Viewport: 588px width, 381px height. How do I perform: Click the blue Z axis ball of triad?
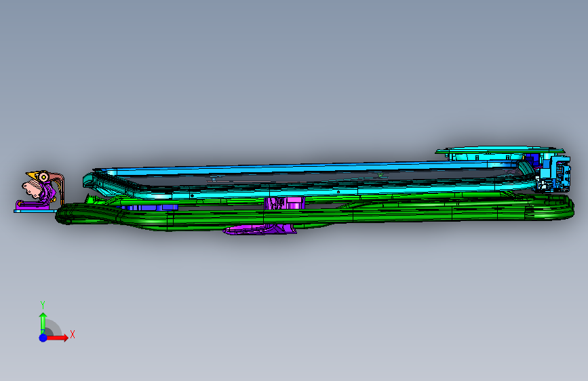43,338
